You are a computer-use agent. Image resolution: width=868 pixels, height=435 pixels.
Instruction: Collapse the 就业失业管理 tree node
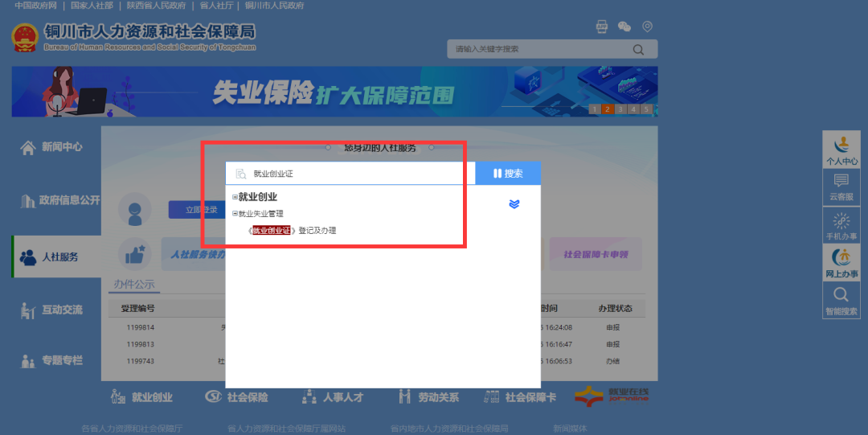pos(235,214)
